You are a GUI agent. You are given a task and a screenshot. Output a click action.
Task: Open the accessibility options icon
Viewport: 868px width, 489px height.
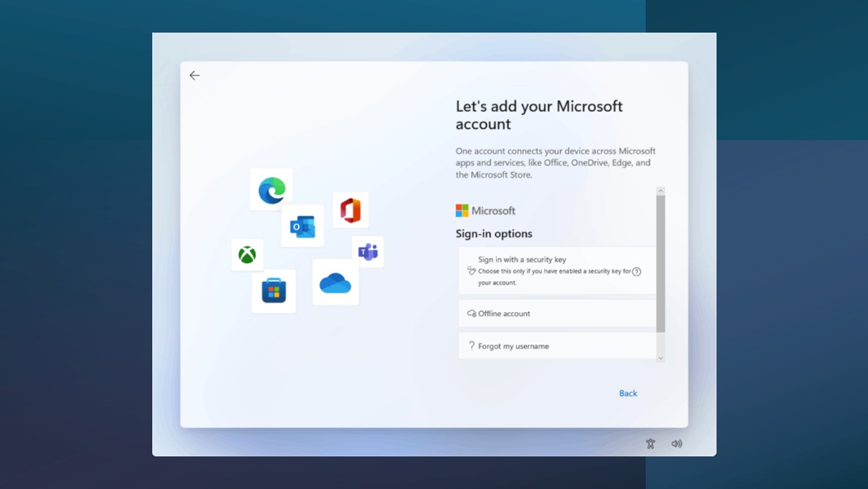tap(651, 443)
